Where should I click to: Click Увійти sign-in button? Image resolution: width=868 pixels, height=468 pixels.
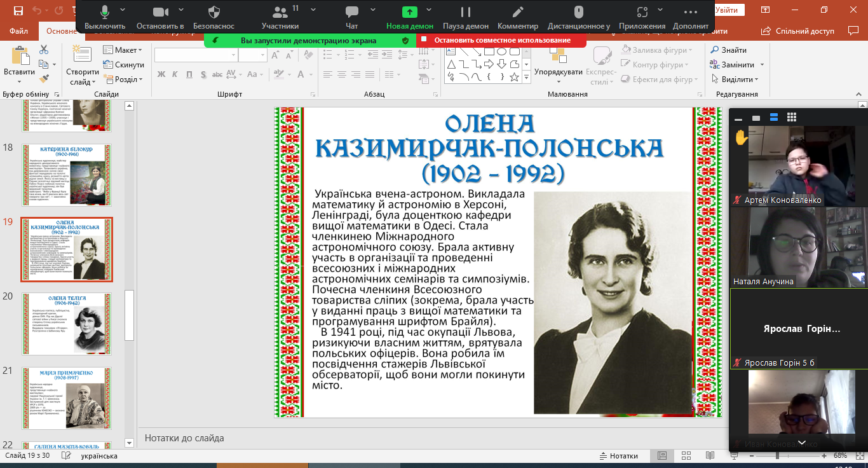[726, 10]
